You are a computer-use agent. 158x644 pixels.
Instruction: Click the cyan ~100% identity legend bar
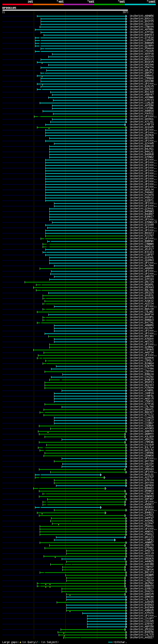tap(140, 4)
